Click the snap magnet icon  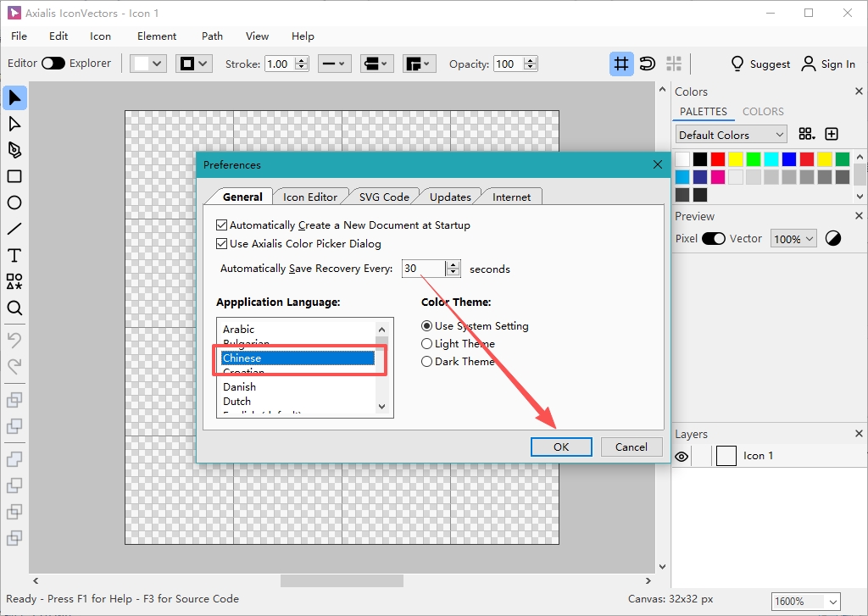647,64
